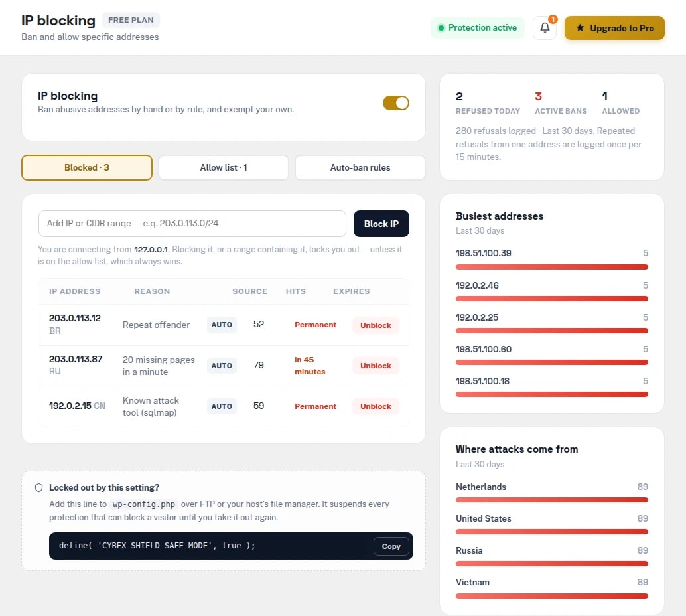This screenshot has width=686, height=616.
Task: Click AUTO badge in 203.0.113.87 row
Action: [x=222, y=366]
